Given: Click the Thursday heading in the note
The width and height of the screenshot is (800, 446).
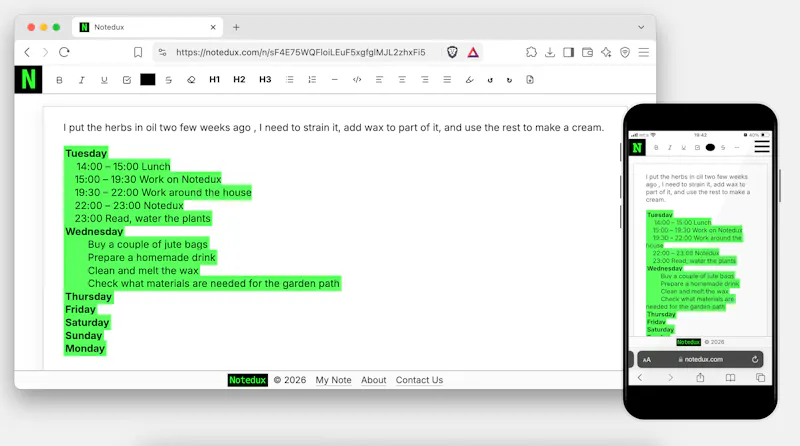Looking at the screenshot, I should pyautogui.click(x=88, y=296).
